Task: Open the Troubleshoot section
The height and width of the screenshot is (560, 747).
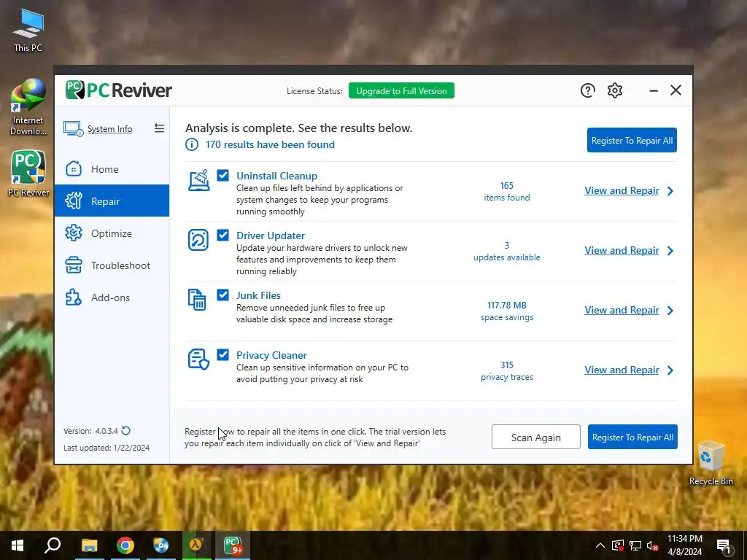Action: pyautogui.click(x=112, y=265)
